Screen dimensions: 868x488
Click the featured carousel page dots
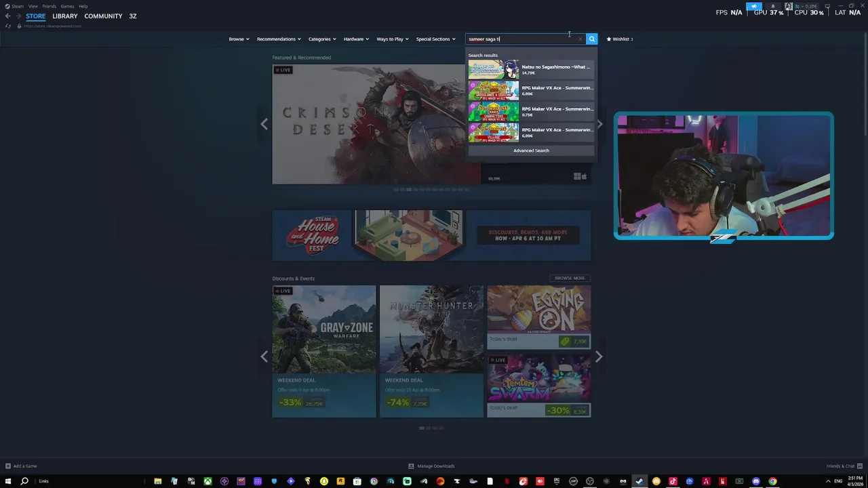coord(431,190)
